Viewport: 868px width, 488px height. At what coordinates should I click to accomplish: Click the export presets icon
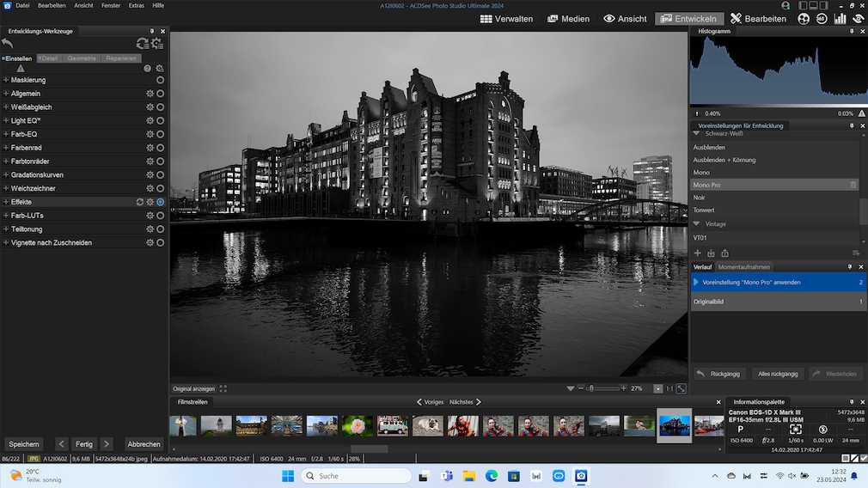coord(724,253)
